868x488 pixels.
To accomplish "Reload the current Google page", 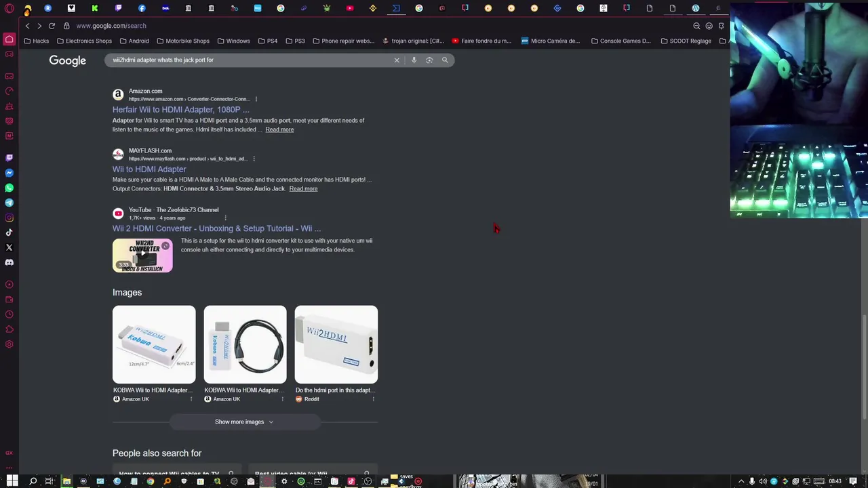I will tap(52, 26).
